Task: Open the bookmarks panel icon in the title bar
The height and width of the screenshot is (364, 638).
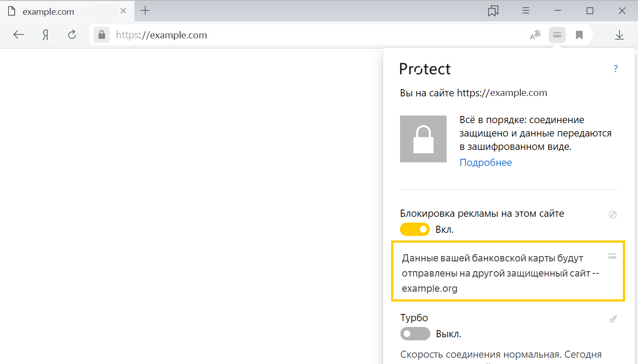Action: click(493, 11)
